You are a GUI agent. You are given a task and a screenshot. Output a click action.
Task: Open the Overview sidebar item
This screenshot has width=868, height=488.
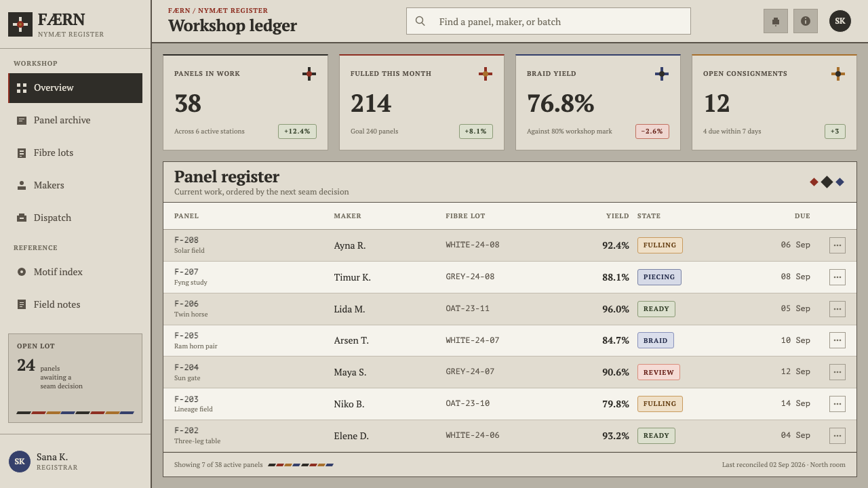(x=75, y=88)
